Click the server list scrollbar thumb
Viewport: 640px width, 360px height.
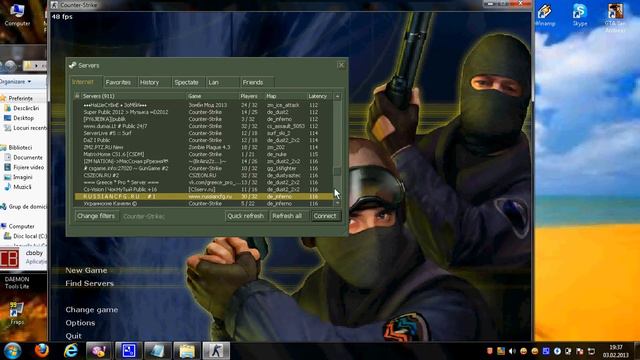pyautogui.click(x=337, y=172)
